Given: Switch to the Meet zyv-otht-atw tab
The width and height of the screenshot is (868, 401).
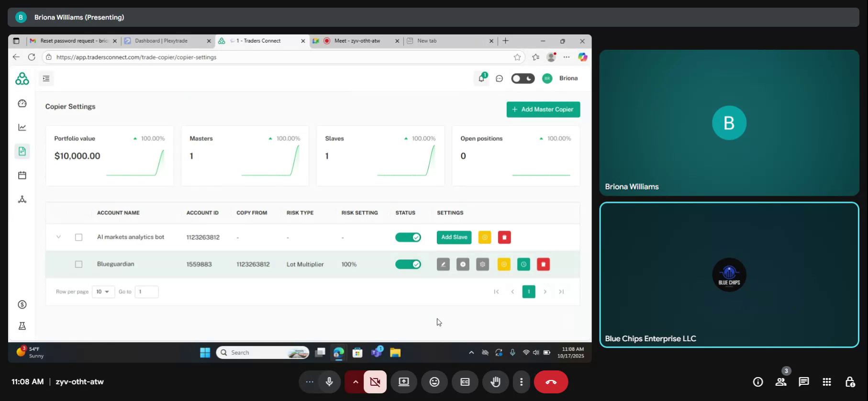Looking at the screenshot, I should coord(356,41).
